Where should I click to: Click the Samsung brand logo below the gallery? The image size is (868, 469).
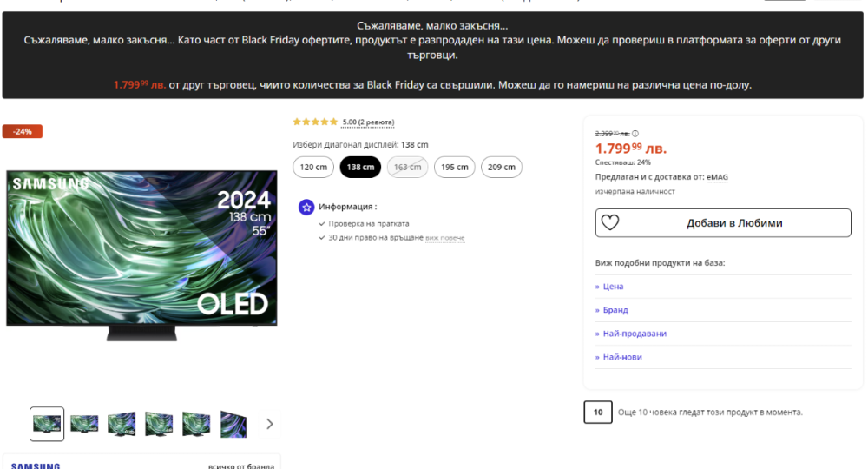[x=36, y=466]
